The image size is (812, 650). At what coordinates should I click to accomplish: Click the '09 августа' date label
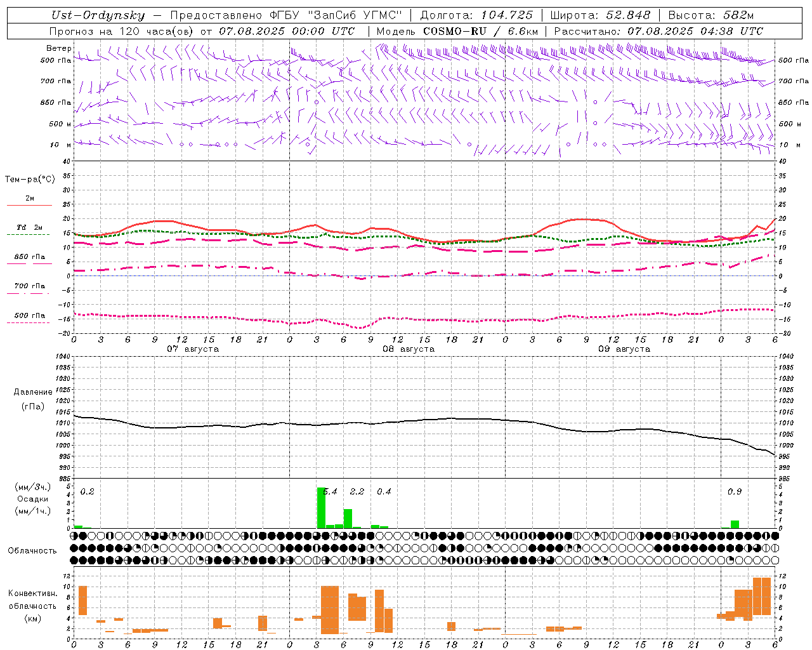[624, 348]
